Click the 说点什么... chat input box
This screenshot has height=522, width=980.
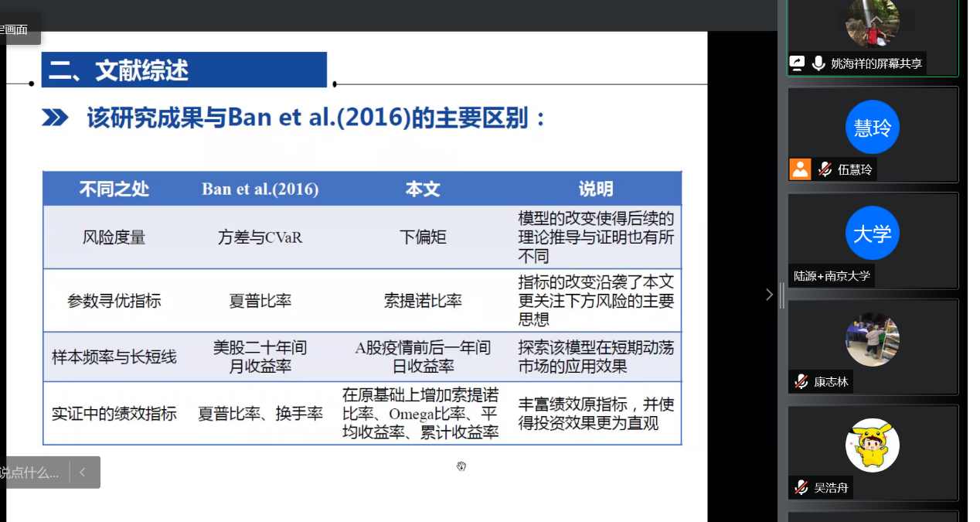point(31,473)
